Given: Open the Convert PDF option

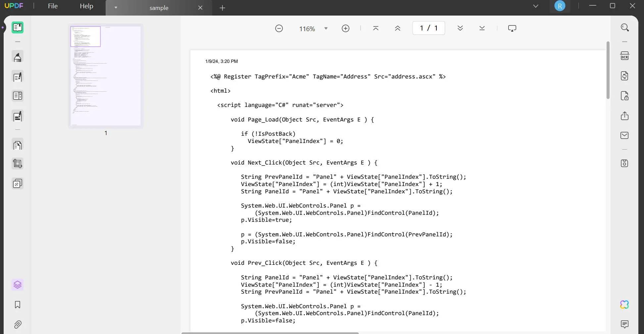Looking at the screenshot, I should pos(624,76).
